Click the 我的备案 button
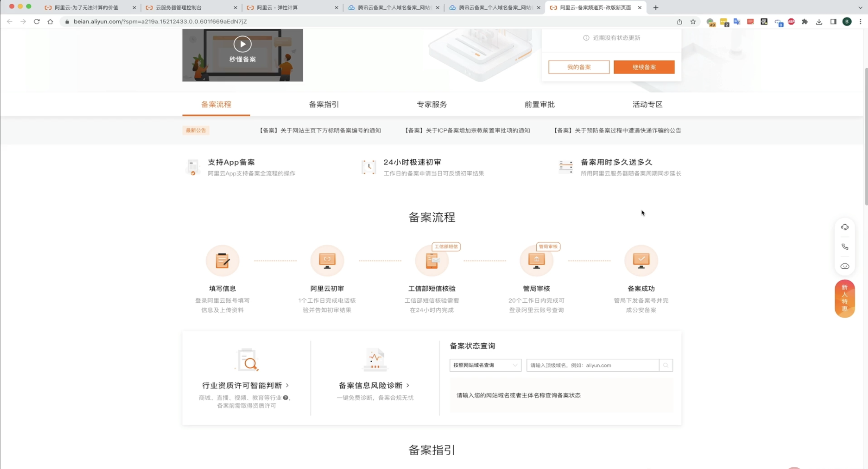 pos(579,67)
